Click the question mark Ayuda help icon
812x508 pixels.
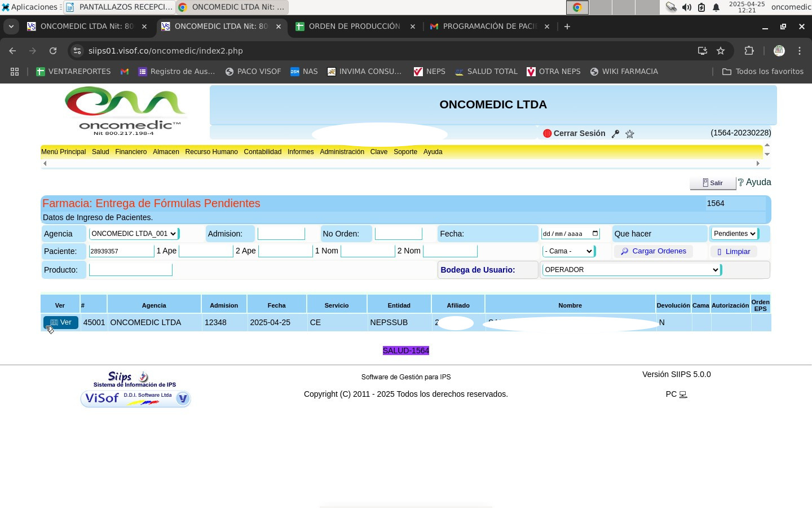pyautogui.click(x=741, y=182)
